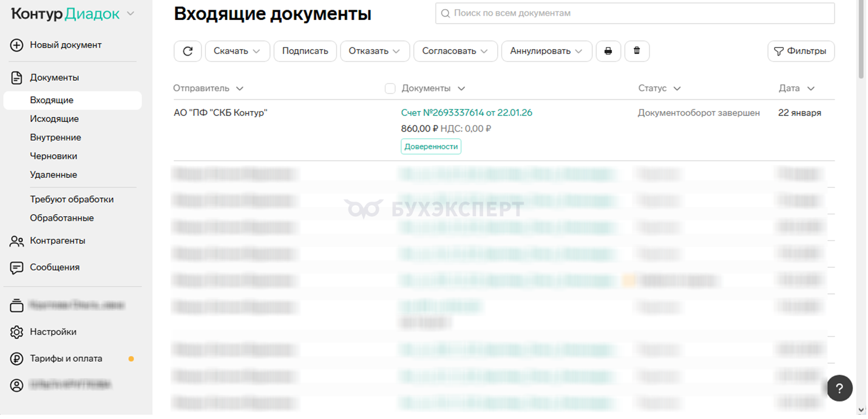
Task: Click the magnifier icon in search field
Action: point(446,13)
